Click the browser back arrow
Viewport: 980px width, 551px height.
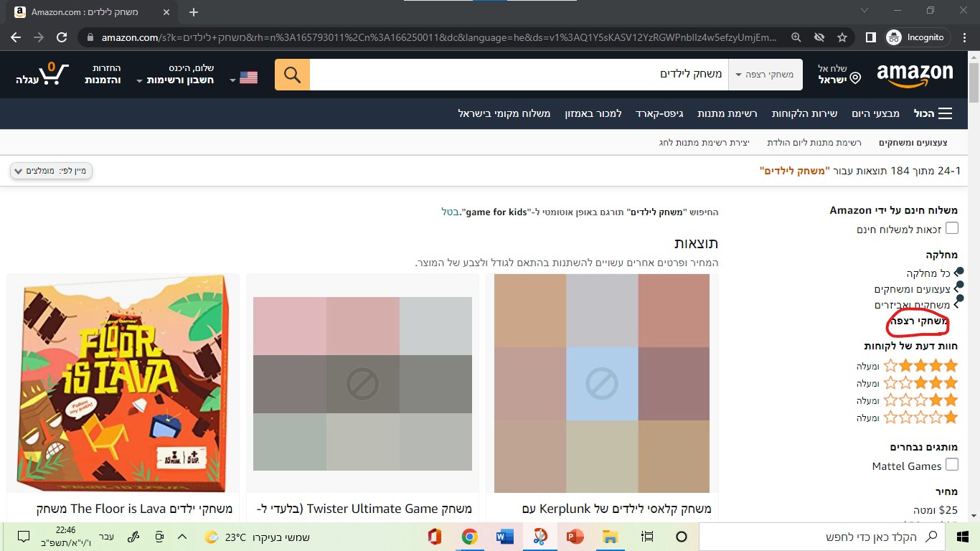coord(16,37)
